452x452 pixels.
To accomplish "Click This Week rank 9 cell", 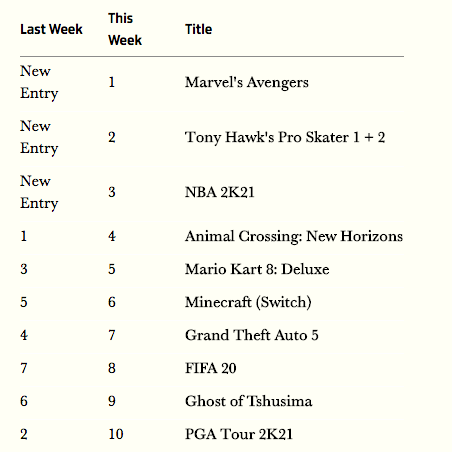I will (112, 401).
